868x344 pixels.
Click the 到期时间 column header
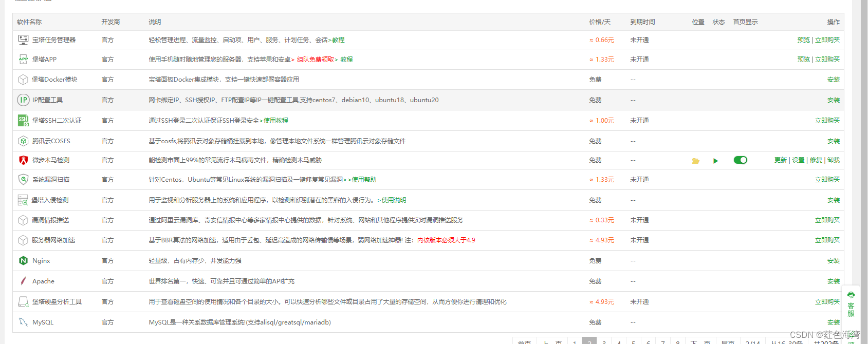pyautogui.click(x=642, y=22)
